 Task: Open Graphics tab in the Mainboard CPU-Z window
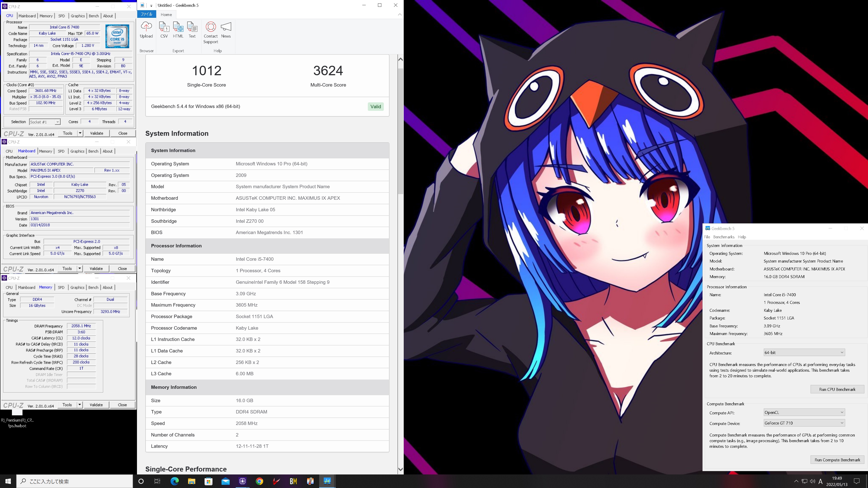77,151
